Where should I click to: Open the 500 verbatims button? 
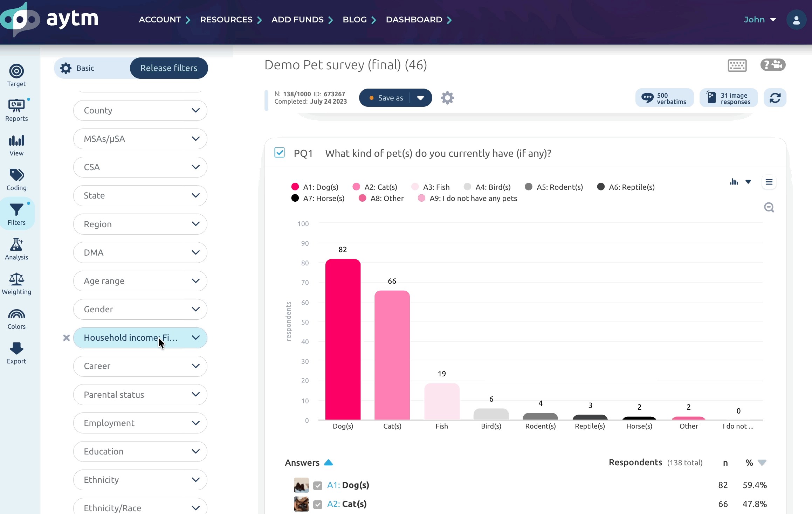[664, 98]
